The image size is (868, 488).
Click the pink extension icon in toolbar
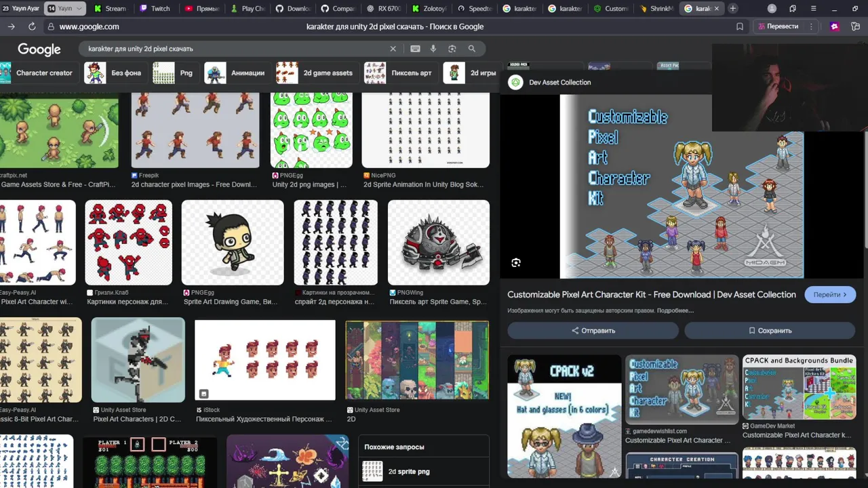pyautogui.click(x=835, y=26)
